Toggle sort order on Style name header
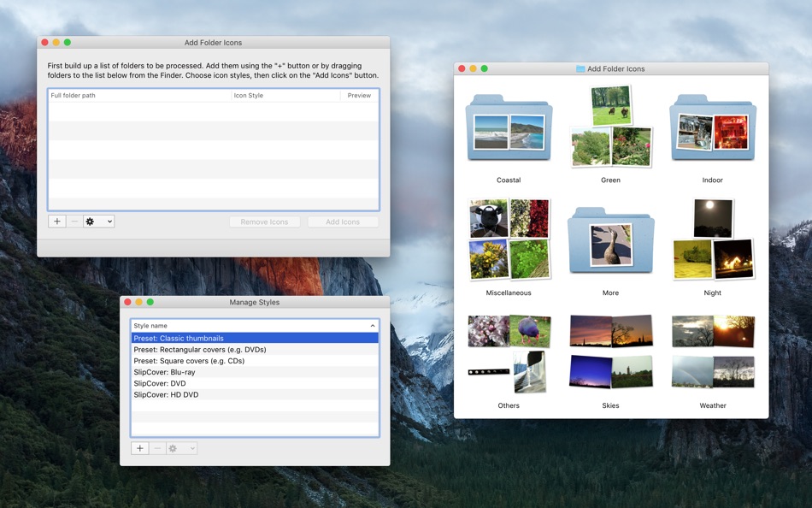812x508 pixels. [254, 326]
